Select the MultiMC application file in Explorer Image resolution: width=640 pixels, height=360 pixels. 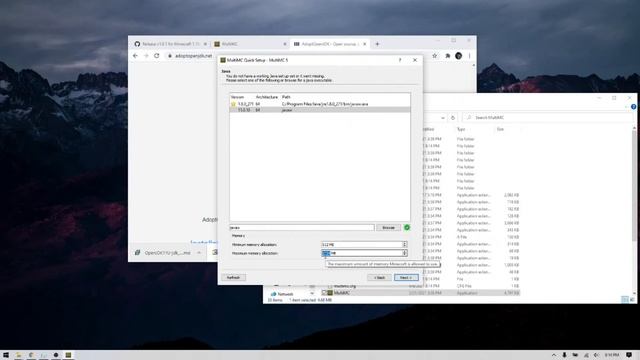coord(422,293)
